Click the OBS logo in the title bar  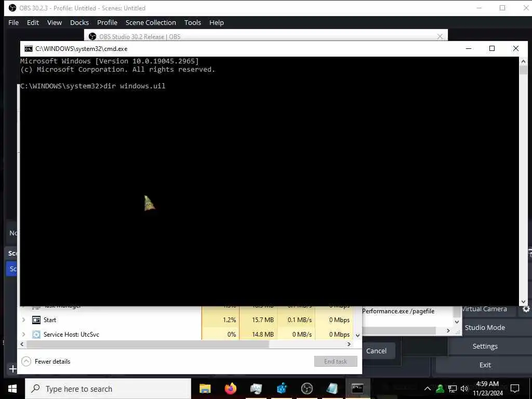(12, 8)
